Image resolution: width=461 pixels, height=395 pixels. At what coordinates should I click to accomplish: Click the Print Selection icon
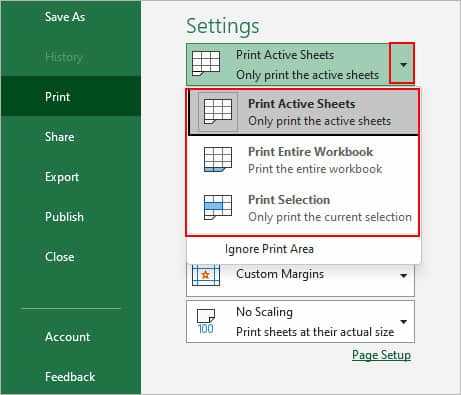218,207
